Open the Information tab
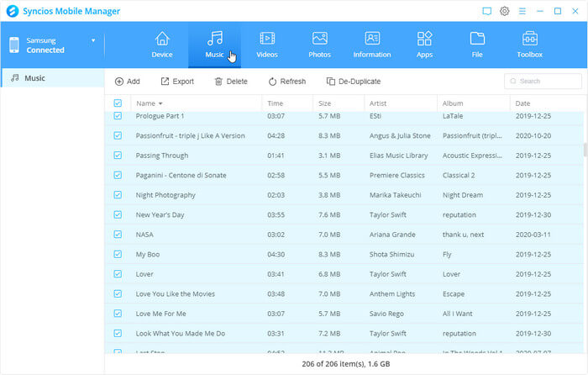588x375 pixels. [372, 45]
